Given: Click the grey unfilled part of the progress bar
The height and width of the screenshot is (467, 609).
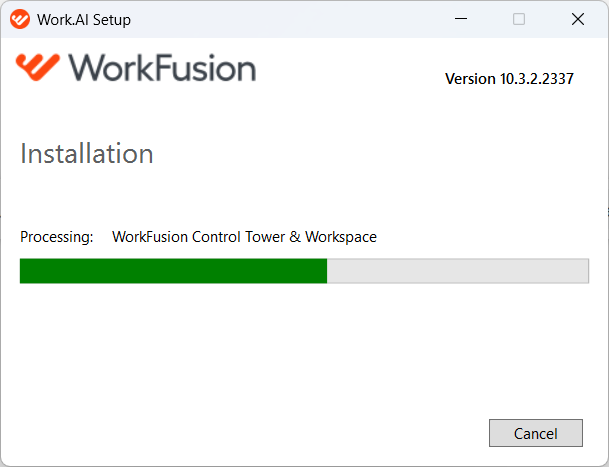Looking at the screenshot, I should 458,271.
